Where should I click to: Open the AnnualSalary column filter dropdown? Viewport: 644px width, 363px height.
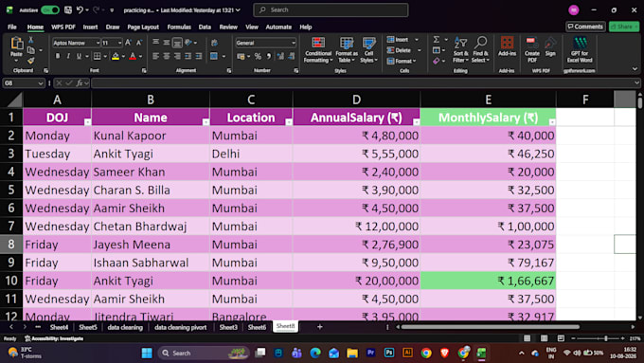click(x=417, y=121)
